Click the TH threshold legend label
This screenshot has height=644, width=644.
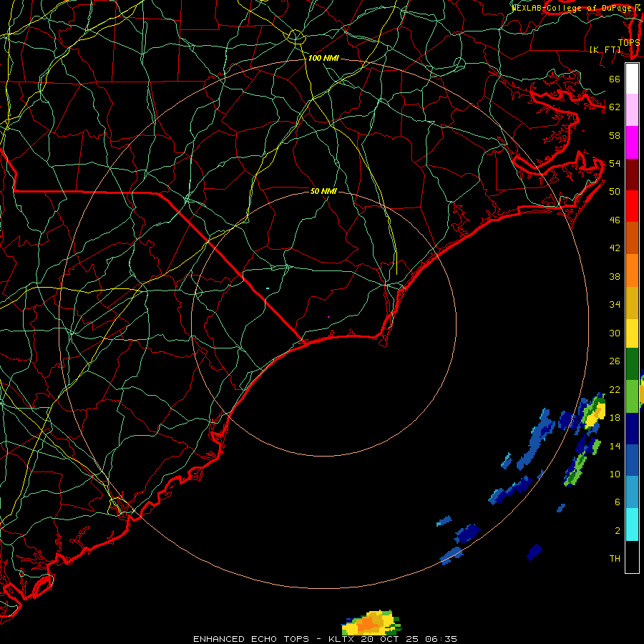click(615, 559)
